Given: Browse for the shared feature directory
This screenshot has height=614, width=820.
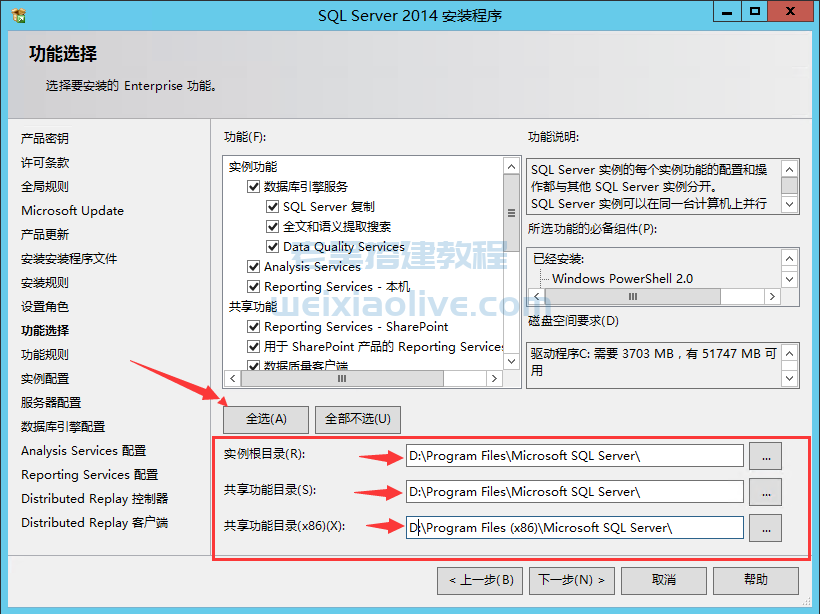Looking at the screenshot, I should point(765,492).
